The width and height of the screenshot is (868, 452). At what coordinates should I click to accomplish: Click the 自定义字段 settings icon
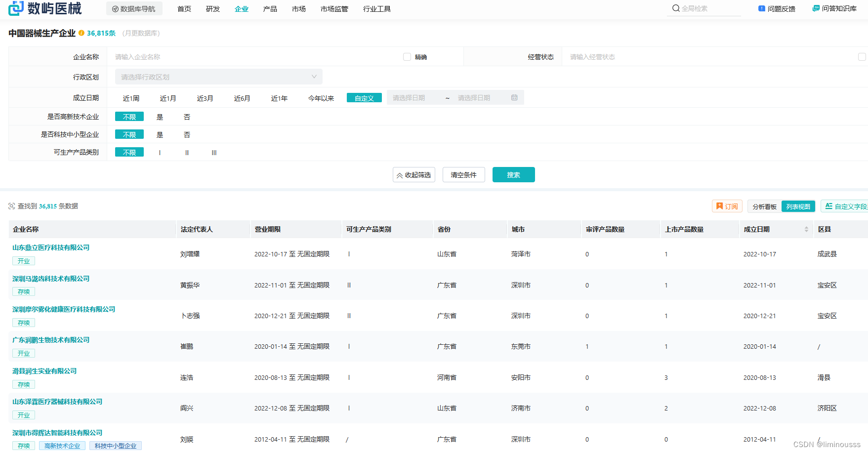coord(829,206)
